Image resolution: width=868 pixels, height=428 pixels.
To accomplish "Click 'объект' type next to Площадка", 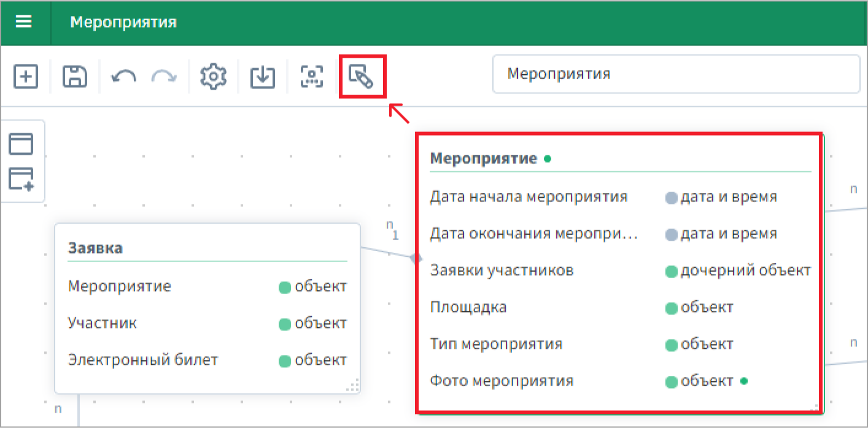I will click(707, 307).
